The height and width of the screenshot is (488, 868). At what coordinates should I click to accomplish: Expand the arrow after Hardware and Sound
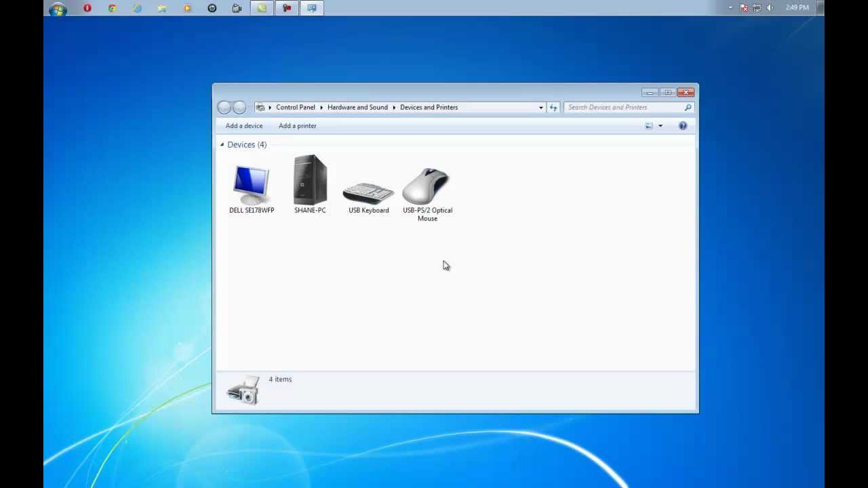point(394,107)
